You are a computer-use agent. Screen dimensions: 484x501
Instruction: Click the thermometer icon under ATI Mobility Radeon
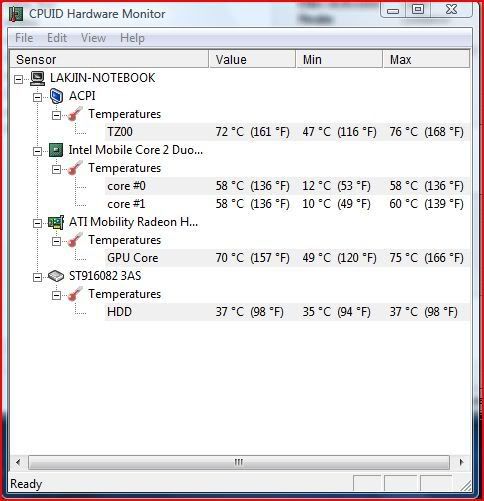pyautogui.click(x=75, y=240)
